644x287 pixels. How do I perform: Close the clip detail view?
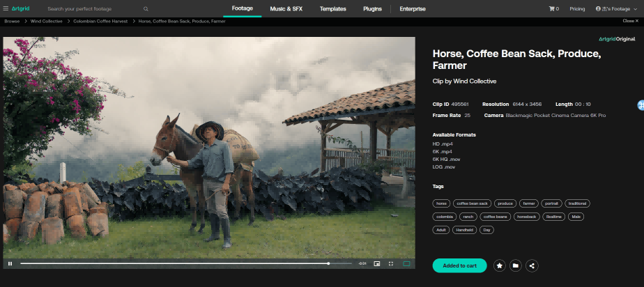[630, 21]
